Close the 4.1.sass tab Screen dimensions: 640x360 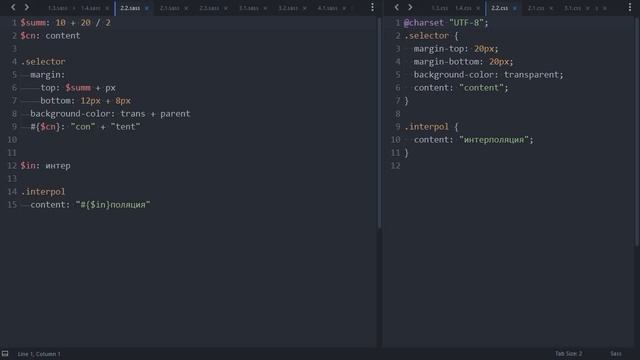(x=344, y=8)
